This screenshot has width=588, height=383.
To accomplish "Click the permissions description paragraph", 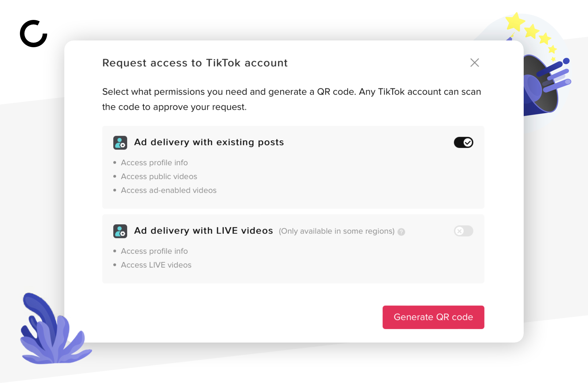I will coord(292,99).
